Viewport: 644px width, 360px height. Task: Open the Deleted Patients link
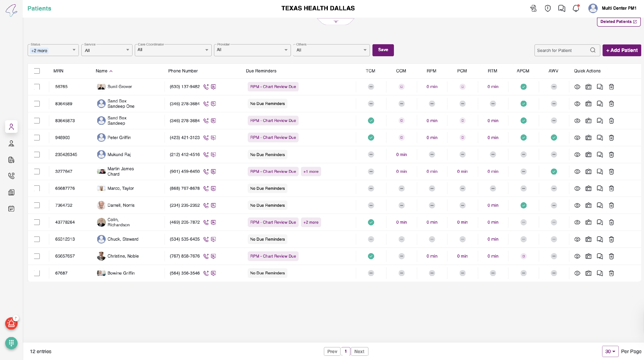pos(618,22)
